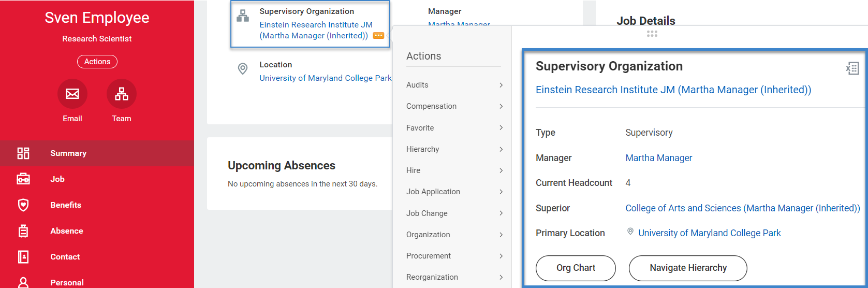The height and width of the screenshot is (288, 868).
Task: Click the Email envelope icon
Action: [72, 94]
